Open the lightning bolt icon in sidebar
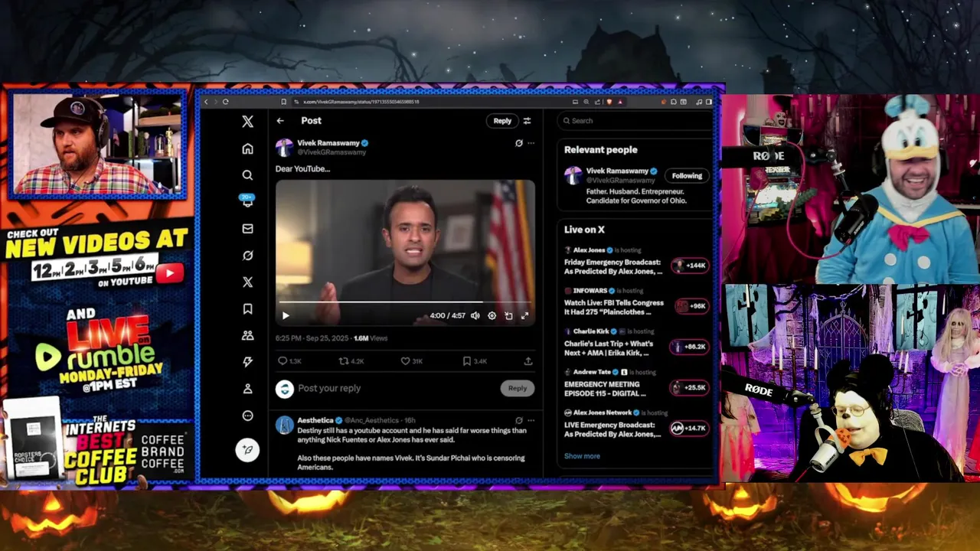Image resolution: width=980 pixels, height=551 pixels. point(247,362)
